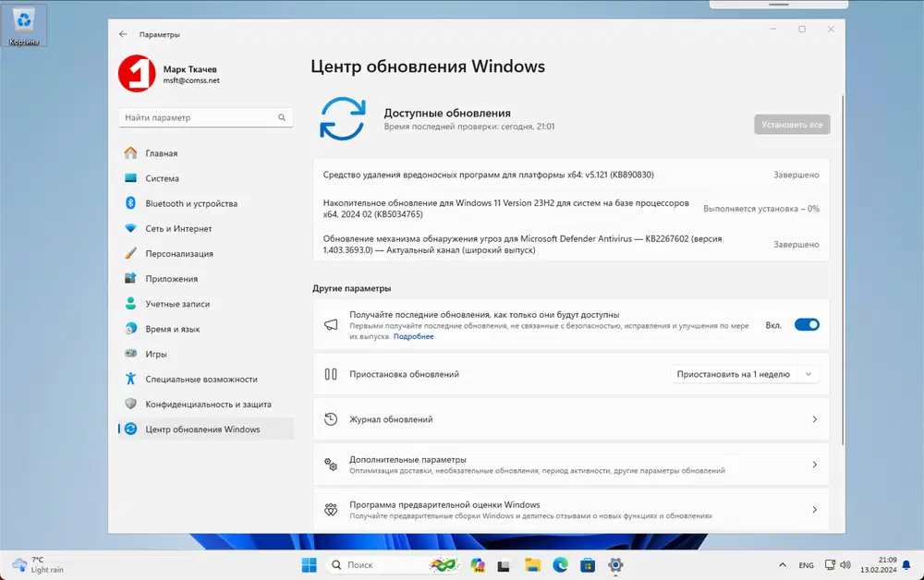Click the Конфиденциальность и защита shield icon
This screenshot has width=924, height=580.
(x=130, y=404)
